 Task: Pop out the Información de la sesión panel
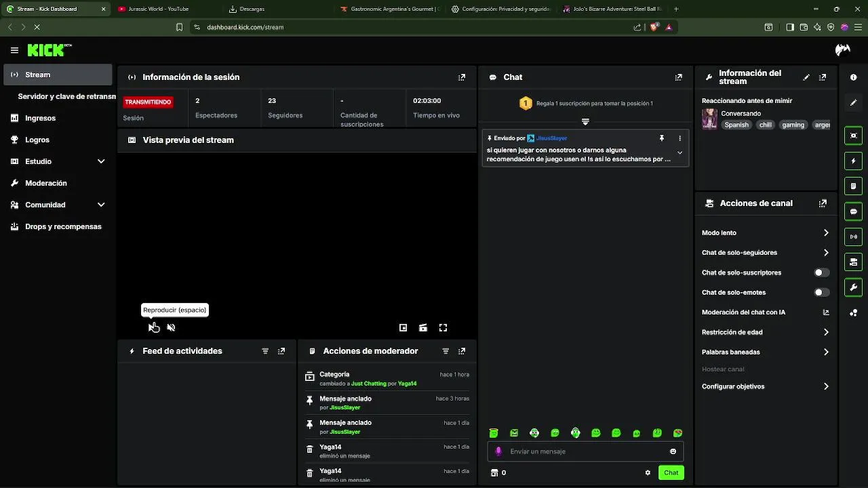pos(462,77)
